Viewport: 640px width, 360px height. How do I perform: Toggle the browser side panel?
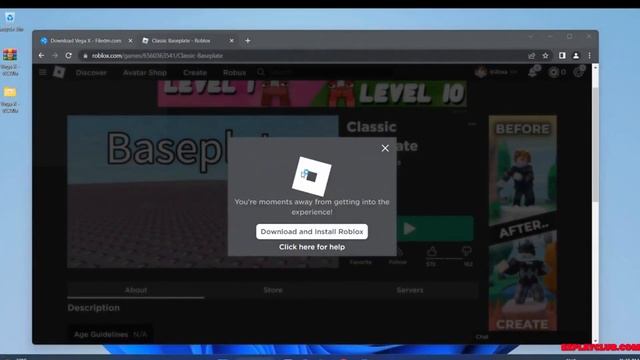pos(562,56)
